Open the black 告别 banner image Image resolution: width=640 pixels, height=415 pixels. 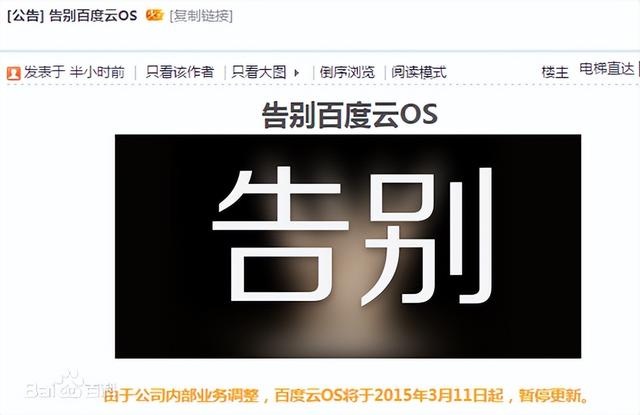(x=348, y=246)
